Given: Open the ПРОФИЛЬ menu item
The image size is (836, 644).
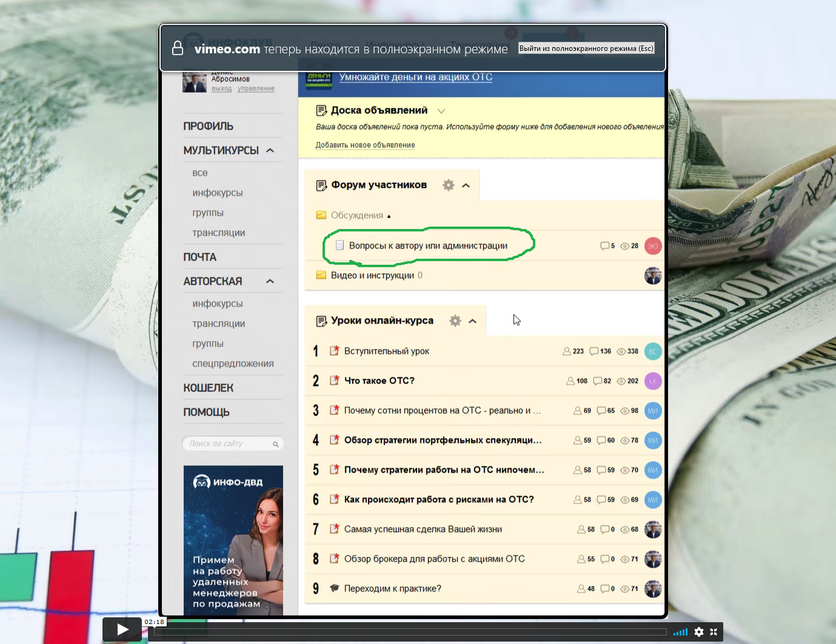Looking at the screenshot, I should (x=209, y=126).
